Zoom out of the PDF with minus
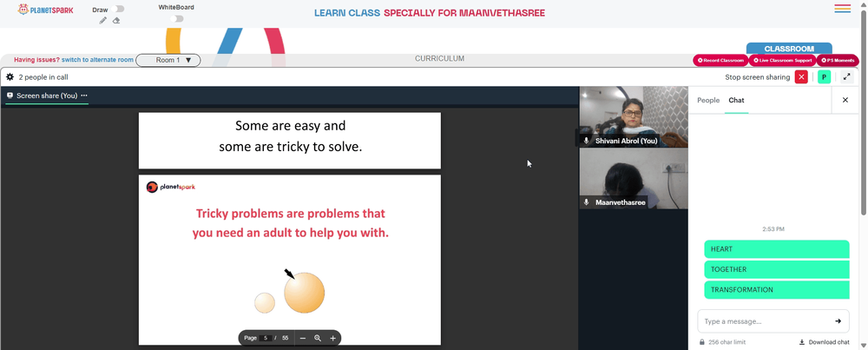Screen dimensions: 868x350 click(303, 338)
